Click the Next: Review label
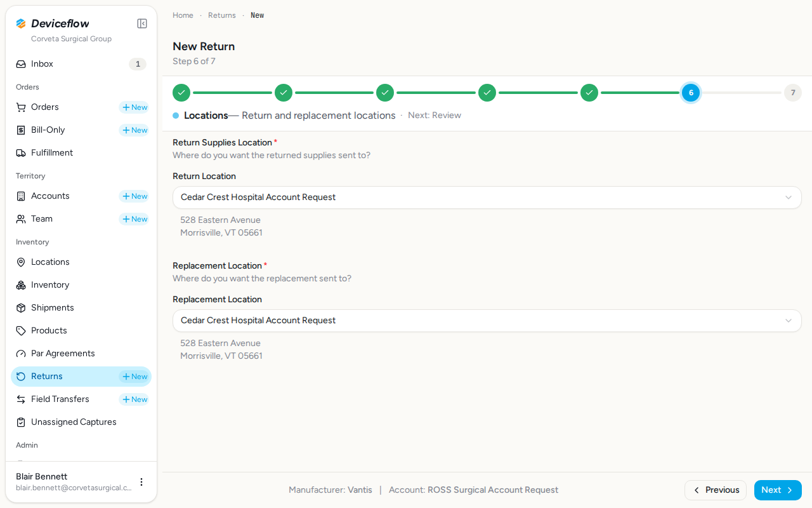The width and height of the screenshot is (812, 508). (x=435, y=116)
